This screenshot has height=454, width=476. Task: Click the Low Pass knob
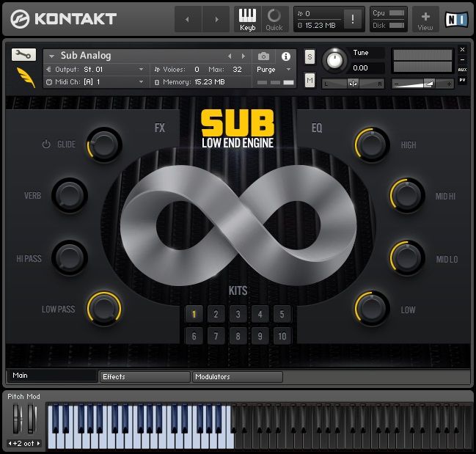coord(104,308)
